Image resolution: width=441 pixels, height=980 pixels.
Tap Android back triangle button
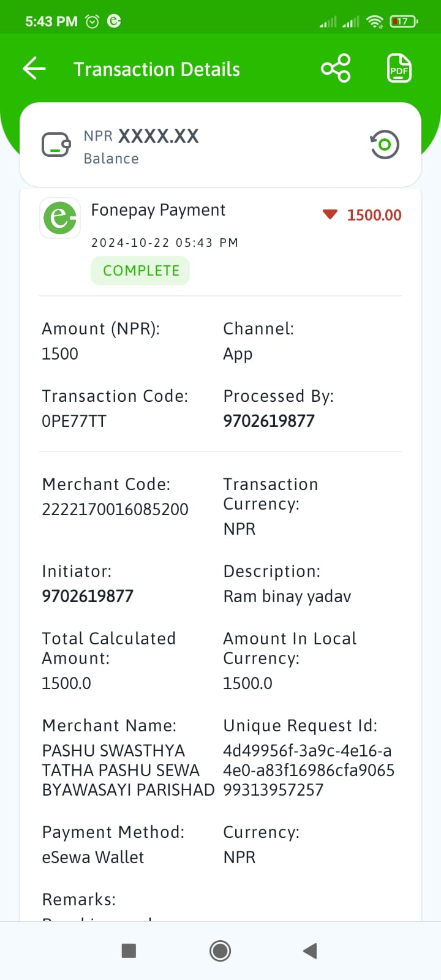pos(310,951)
